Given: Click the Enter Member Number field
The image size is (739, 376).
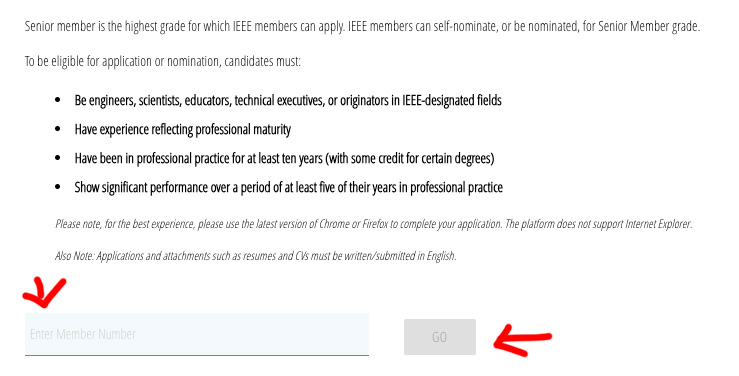Looking at the screenshot, I should [197, 334].
